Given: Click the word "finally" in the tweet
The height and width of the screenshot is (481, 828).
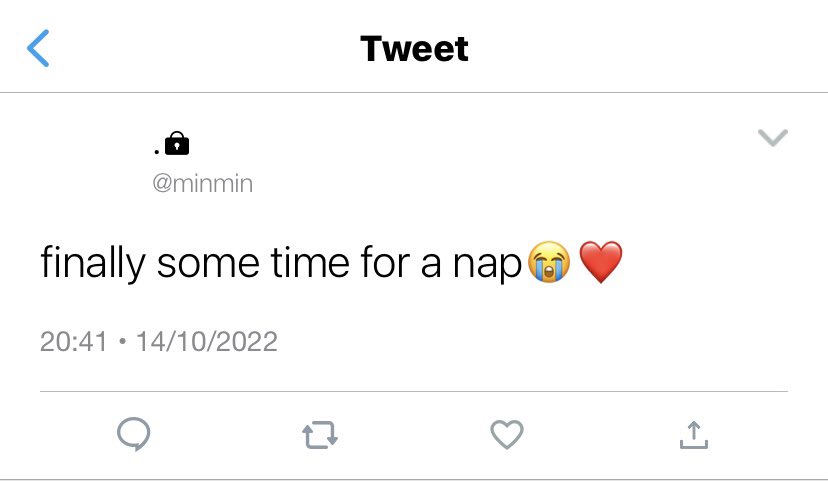Looking at the screenshot, I should [x=93, y=262].
